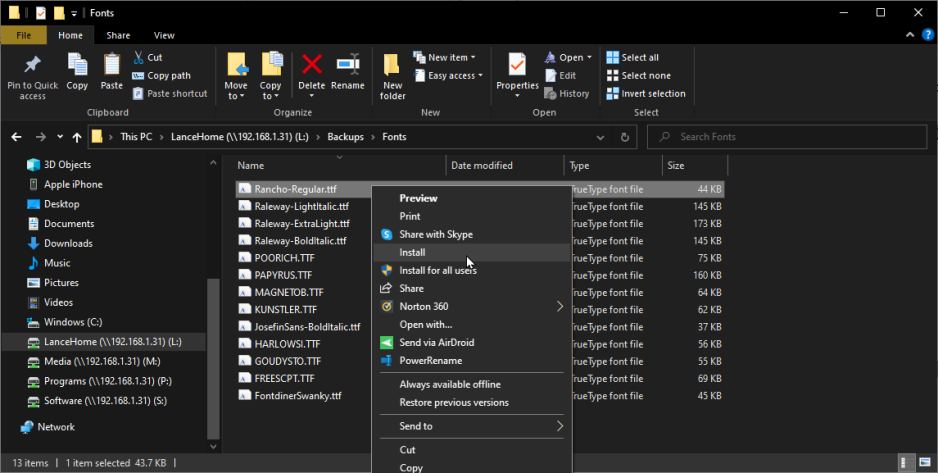Go up one folder level arrow
The width and height of the screenshot is (938, 473).
pyautogui.click(x=77, y=137)
